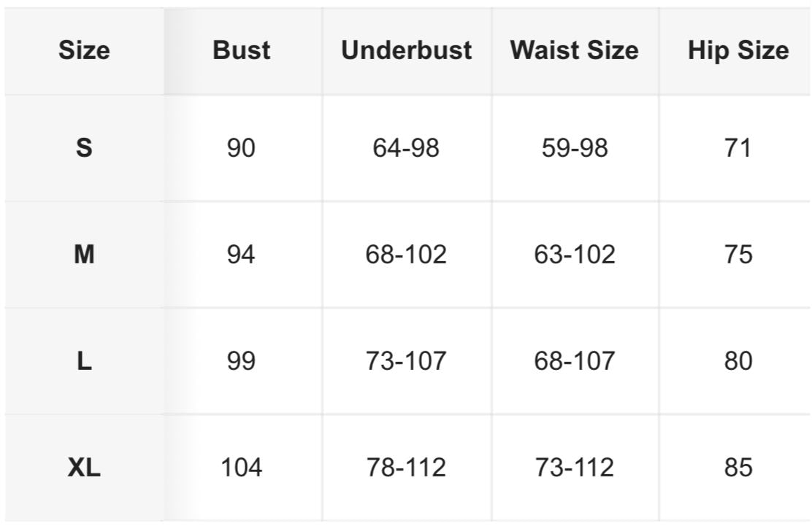Select the Hip Size header cell

coord(738,50)
